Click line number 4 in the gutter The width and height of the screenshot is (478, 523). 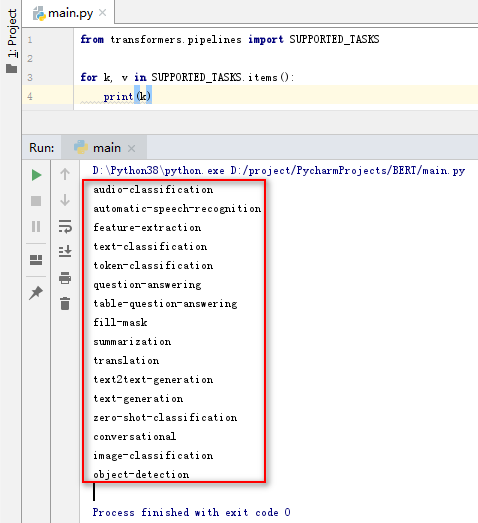30,97
